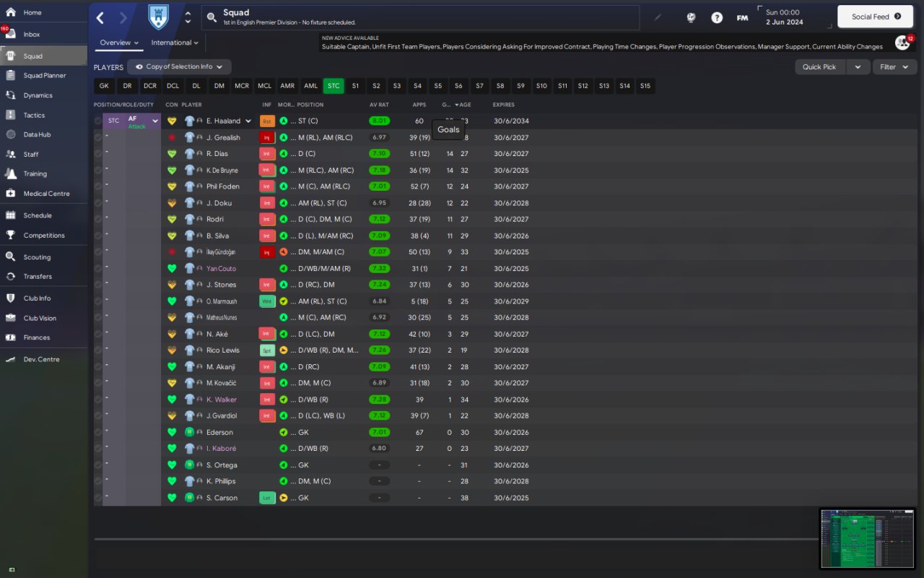Screen dimensions: 924x578
Task: Select the AML position tab
Action: coord(311,86)
